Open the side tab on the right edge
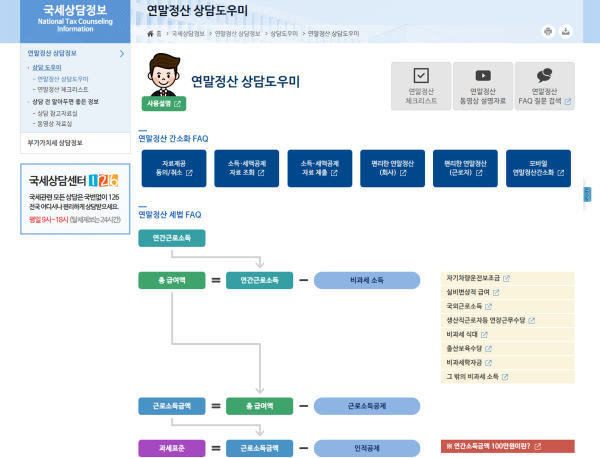Image resolution: width=600 pixels, height=458 pixels. point(587,194)
